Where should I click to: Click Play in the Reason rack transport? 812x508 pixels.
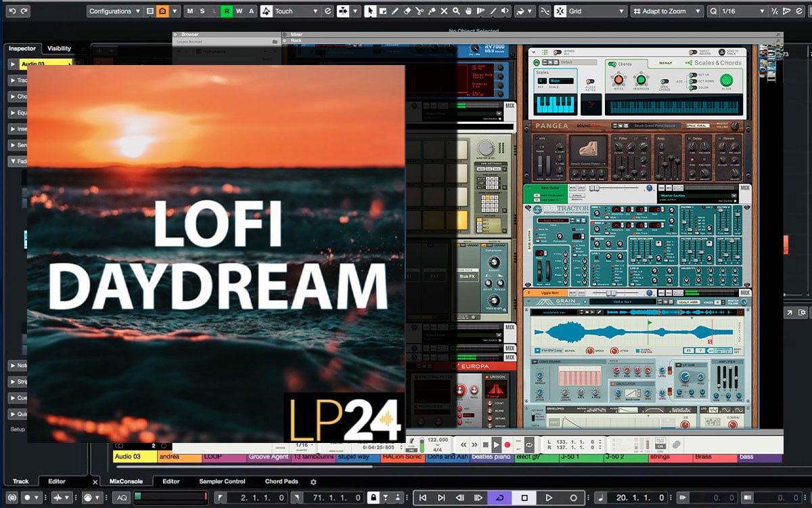[496, 444]
